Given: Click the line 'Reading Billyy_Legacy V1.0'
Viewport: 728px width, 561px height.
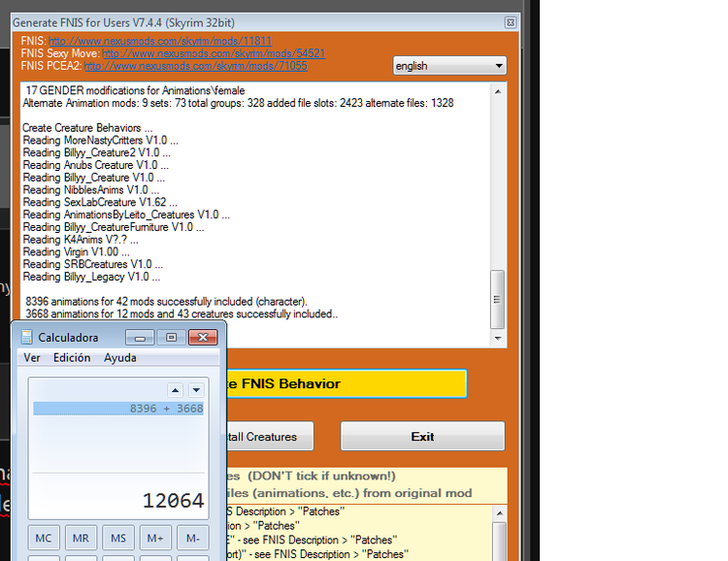Looking at the screenshot, I should (x=91, y=277).
